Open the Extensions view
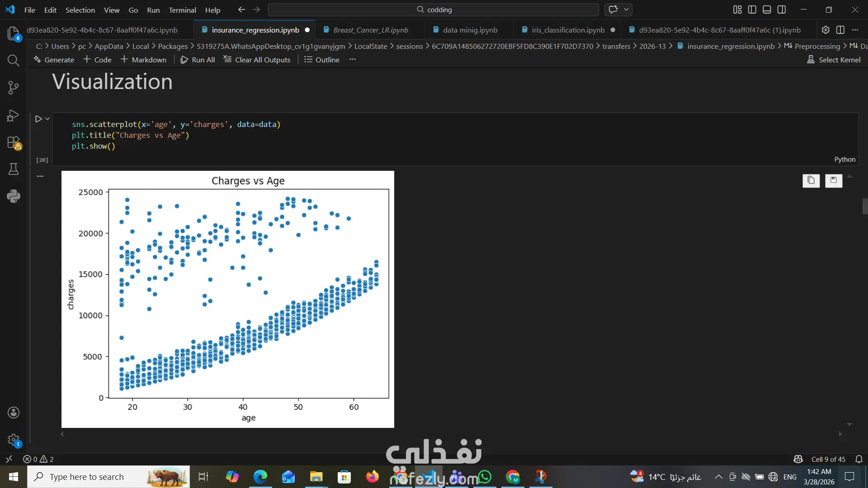 click(13, 142)
